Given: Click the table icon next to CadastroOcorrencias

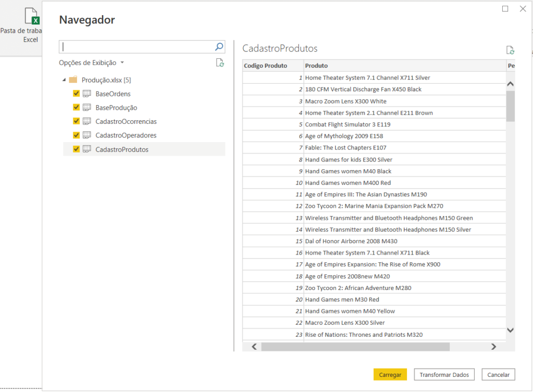Looking at the screenshot, I should pos(87,121).
